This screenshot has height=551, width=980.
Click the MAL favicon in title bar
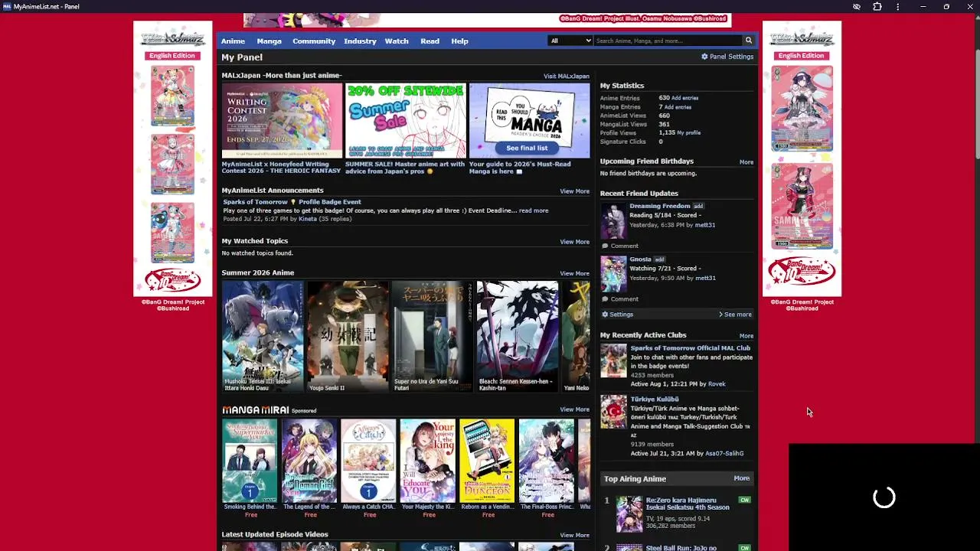[7, 7]
